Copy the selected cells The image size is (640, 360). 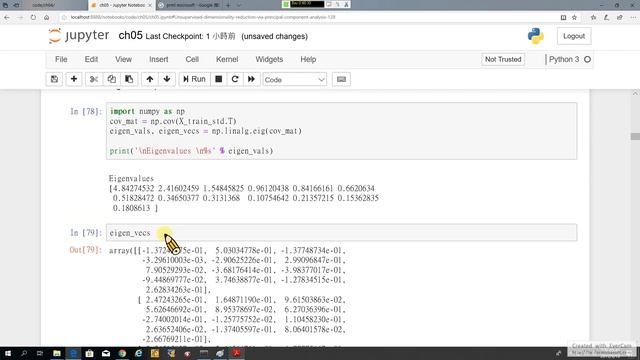(111, 79)
